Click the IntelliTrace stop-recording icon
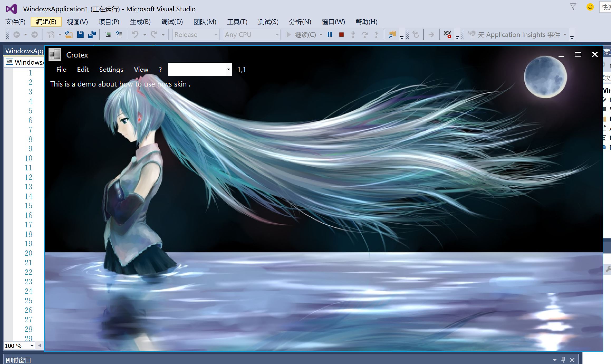This screenshot has height=364, width=611. (448, 35)
